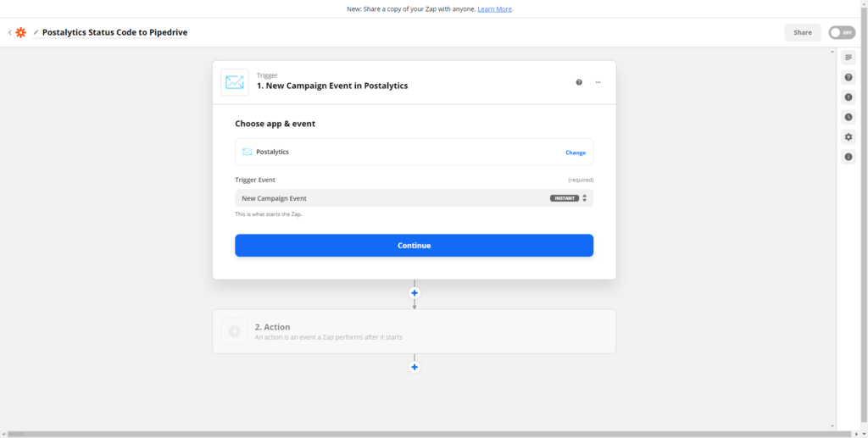Go back using the left chevron arrow
Viewport: 868px width, 438px height.
point(9,33)
